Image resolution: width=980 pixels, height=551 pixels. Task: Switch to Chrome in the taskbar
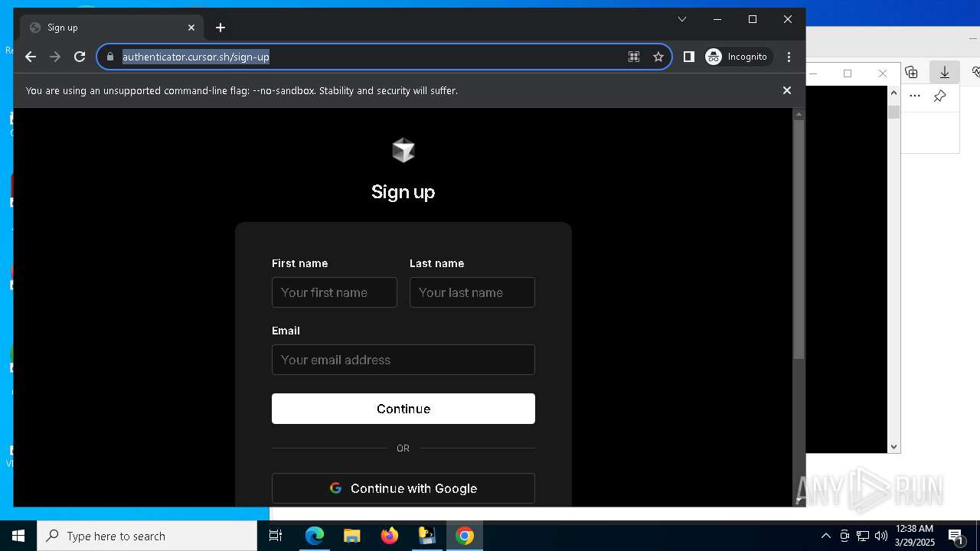[x=465, y=536]
